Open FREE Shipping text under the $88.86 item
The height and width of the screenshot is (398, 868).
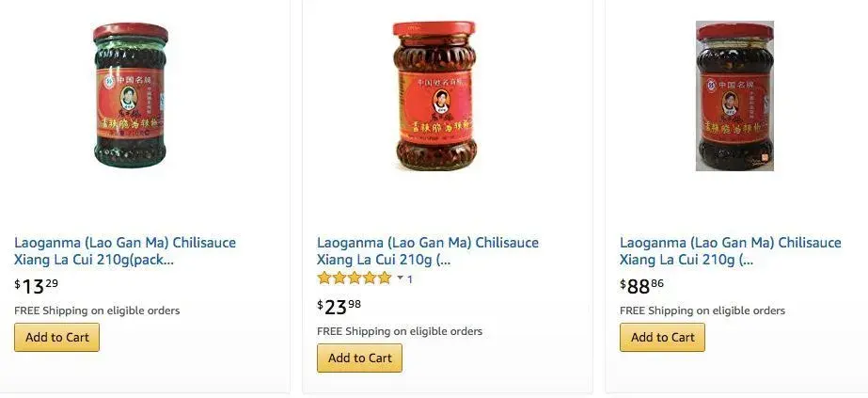pyautogui.click(x=702, y=310)
